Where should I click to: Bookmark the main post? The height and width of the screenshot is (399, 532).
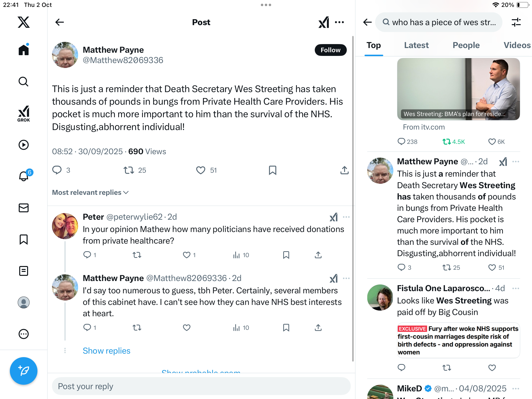(x=272, y=170)
